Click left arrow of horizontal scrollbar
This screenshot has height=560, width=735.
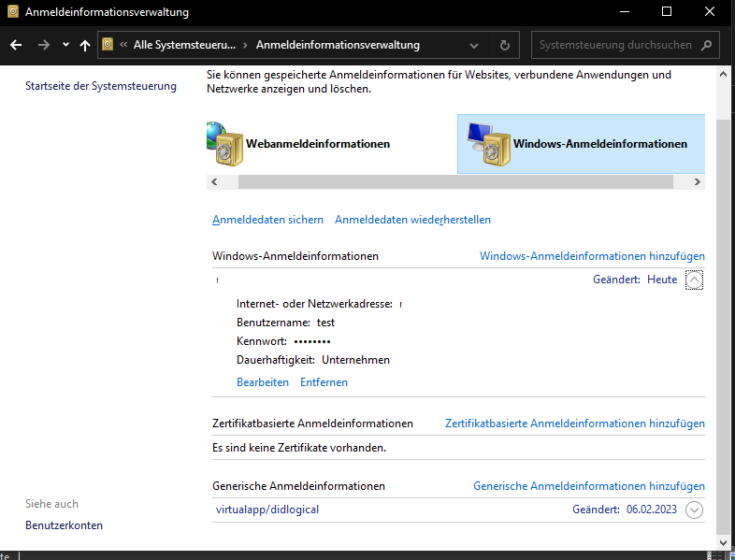214,181
